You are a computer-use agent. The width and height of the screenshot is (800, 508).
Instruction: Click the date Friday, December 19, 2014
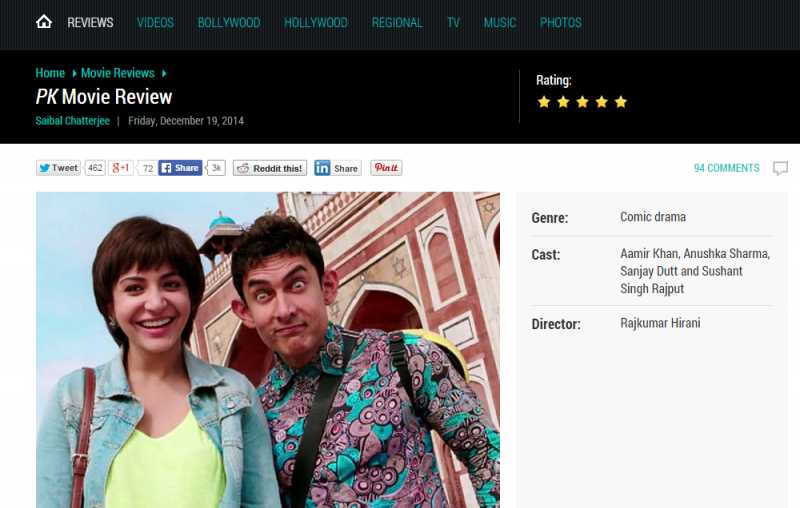(186, 121)
